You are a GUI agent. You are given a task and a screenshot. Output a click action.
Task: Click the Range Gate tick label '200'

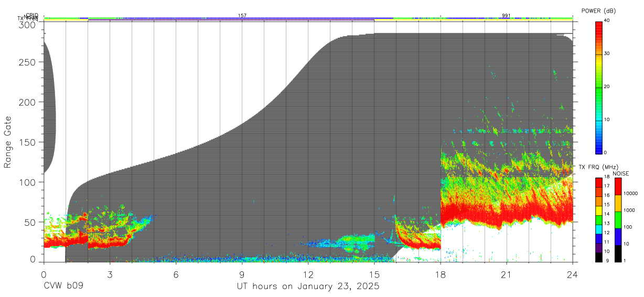pos(28,102)
